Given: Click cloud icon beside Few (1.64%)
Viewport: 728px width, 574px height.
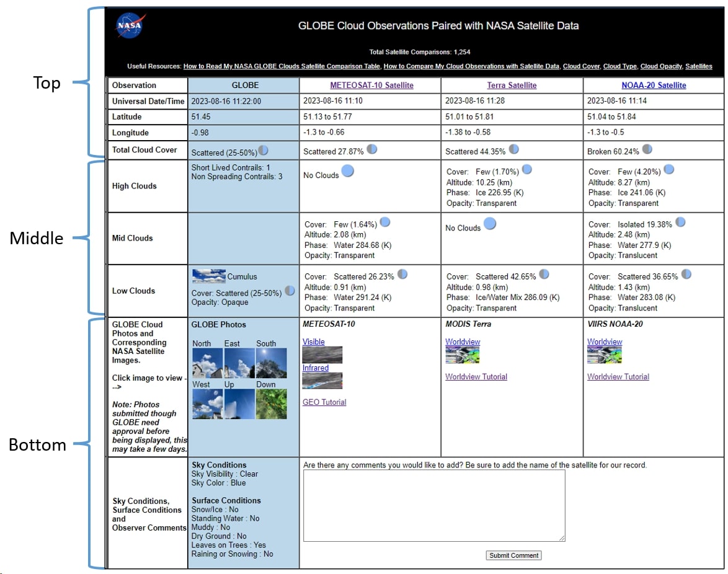Looking at the screenshot, I should pos(385,223).
